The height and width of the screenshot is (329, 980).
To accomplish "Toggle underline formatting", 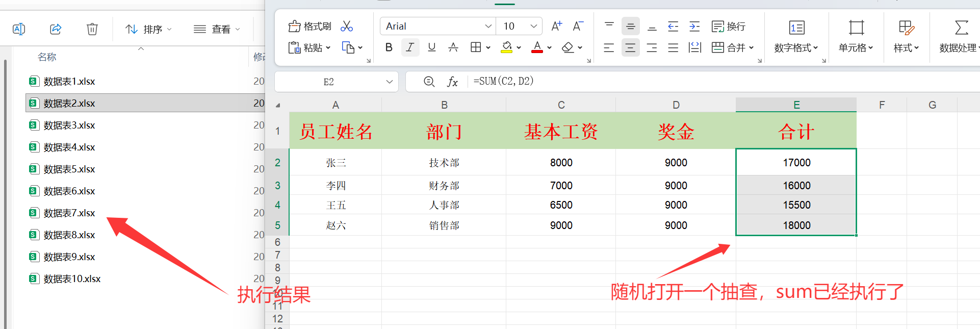I will pyautogui.click(x=432, y=47).
